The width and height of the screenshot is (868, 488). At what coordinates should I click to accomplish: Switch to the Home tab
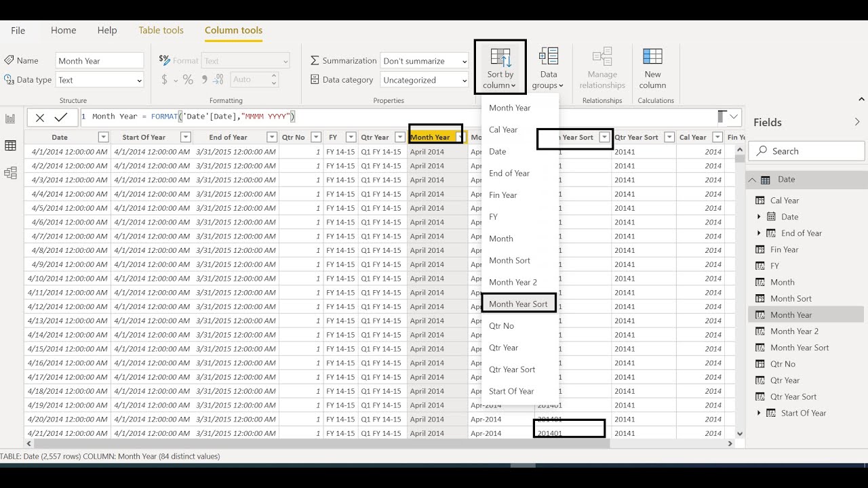point(63,30)
